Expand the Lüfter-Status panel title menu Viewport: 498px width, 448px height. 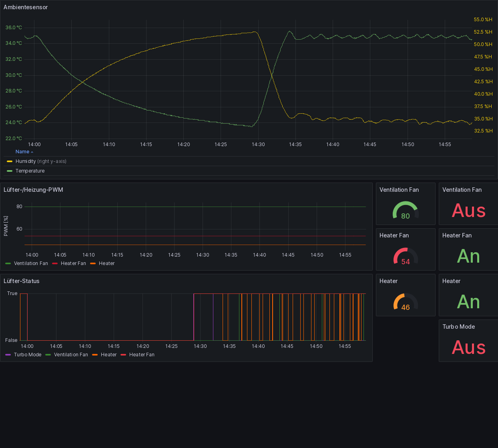22,281
